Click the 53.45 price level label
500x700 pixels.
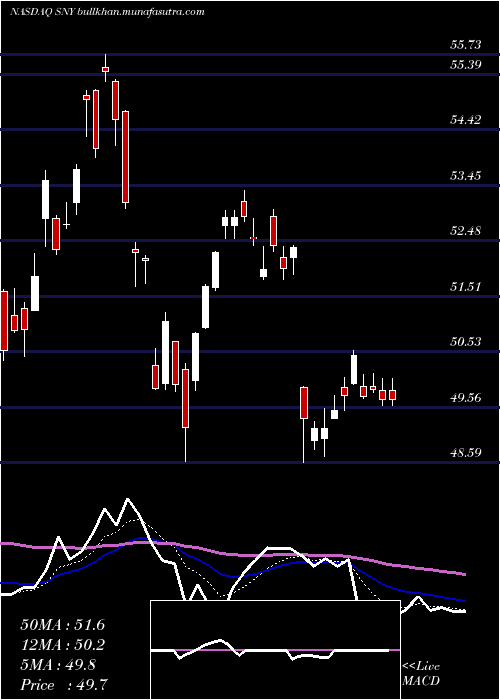coord(466,175)
